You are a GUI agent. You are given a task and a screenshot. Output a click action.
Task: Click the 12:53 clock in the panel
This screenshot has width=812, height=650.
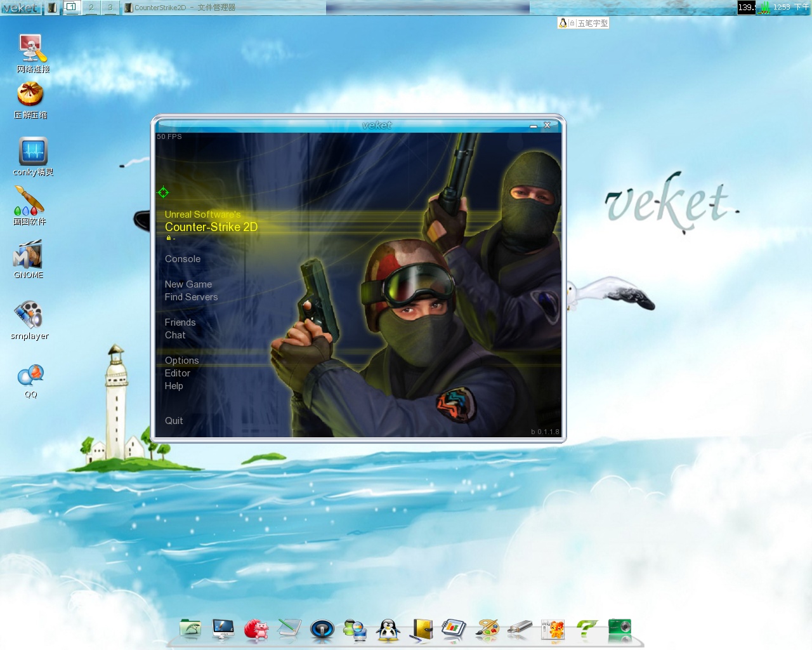[x=782, y=7]
